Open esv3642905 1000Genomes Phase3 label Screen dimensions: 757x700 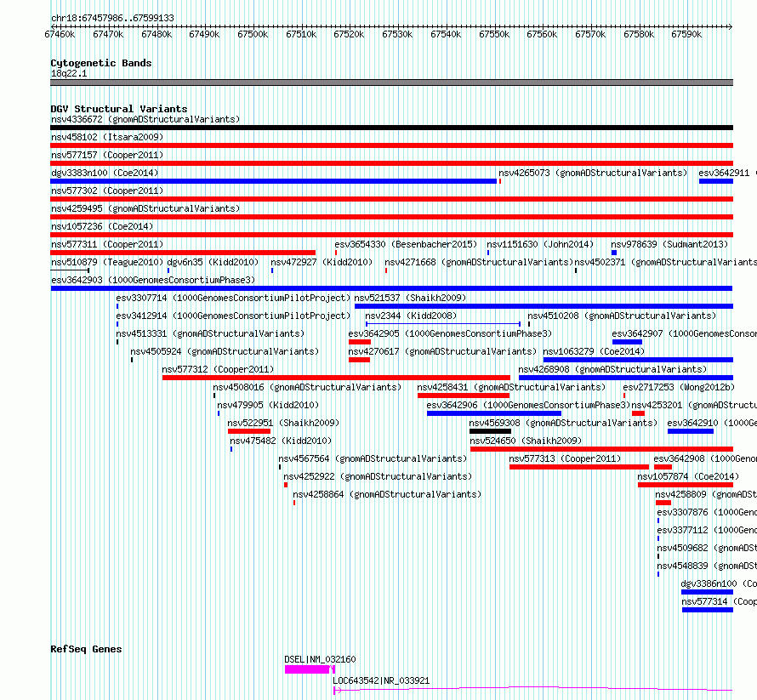(450, 333)
